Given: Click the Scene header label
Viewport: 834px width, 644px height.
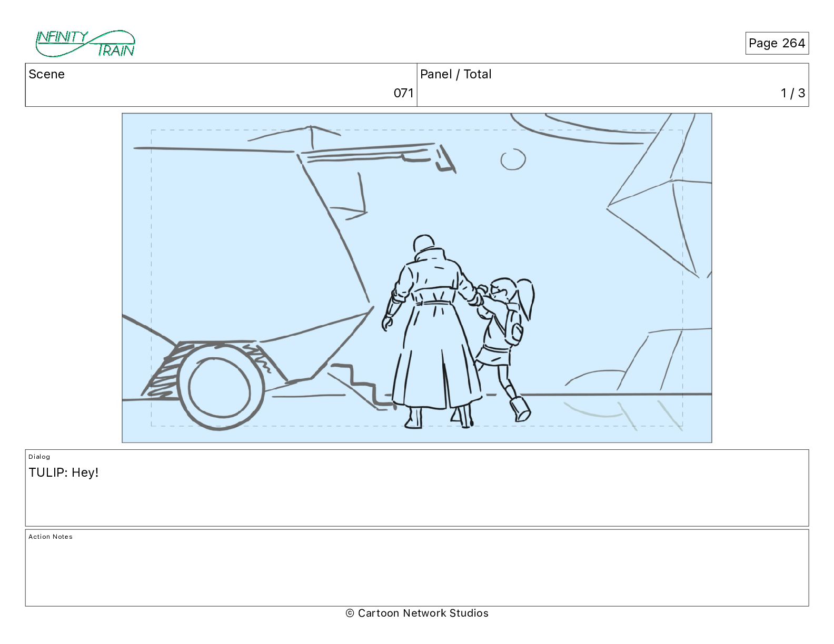Looking at the screenshot, I should 47,74.
